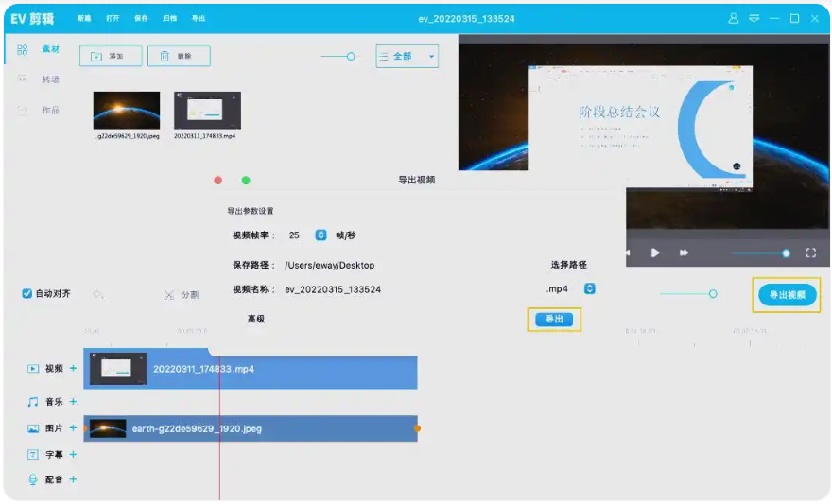The image size is (832, 504).
Task: Click the user account icon
Action: [x=734, y=19]
